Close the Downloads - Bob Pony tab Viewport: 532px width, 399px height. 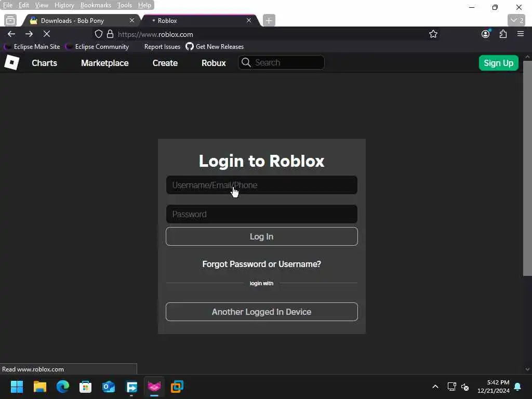pyautogui.click(x=132, y=20)
